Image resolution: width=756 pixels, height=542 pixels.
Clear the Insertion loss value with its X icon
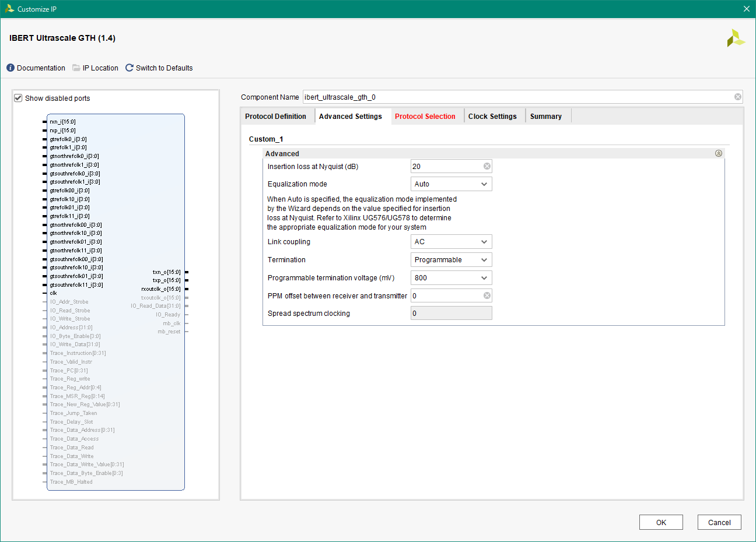(487, 166)
